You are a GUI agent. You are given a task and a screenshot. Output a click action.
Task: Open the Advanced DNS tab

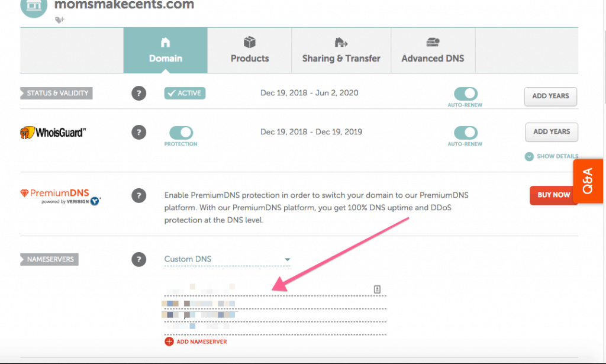[433, 51]
